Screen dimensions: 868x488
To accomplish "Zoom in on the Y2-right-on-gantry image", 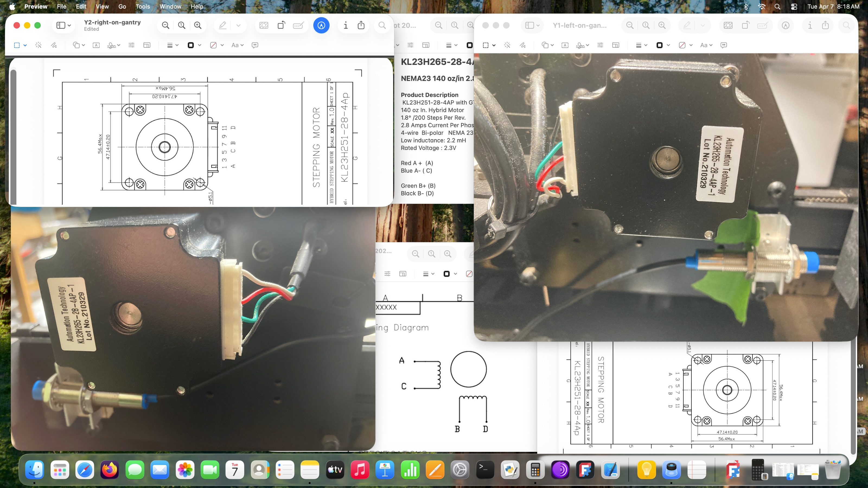I will coord(198,25).
